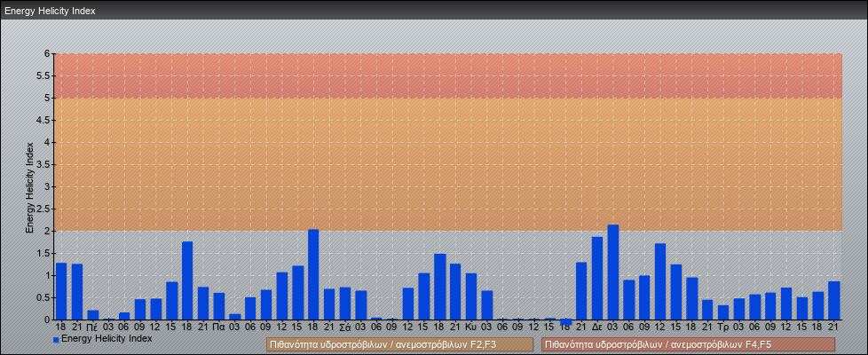Click the 5.5 tick on the y-axis

(x=45, y=75)
